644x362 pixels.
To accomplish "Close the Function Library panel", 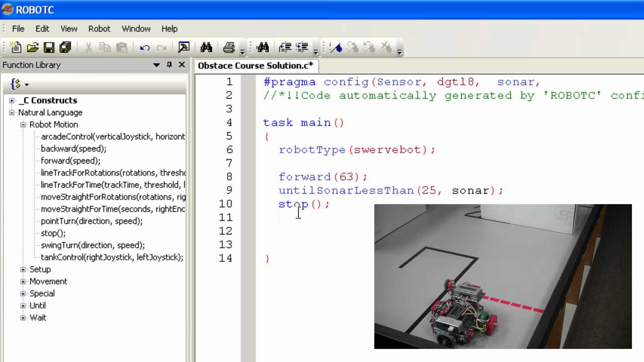I will tap(182, 65).
